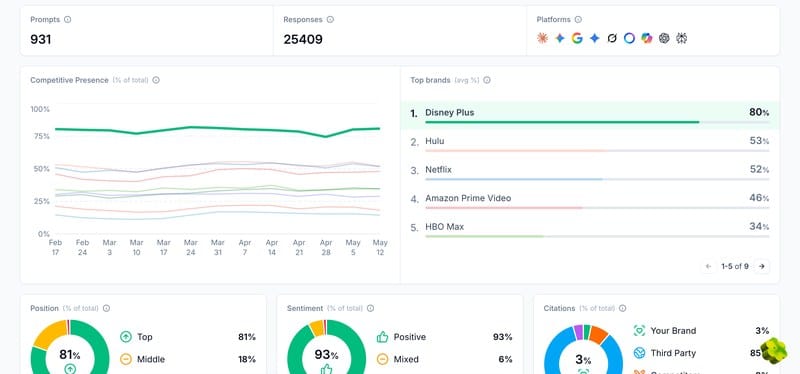Image resolution: width=800 pixels, height=374 pixels.
Task: Click the ChatGPT knot platform icon
Action: pos(664,38)
